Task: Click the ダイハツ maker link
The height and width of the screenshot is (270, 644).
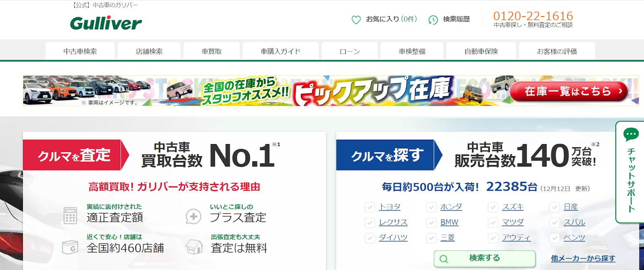Action: [x=393, y=238]
